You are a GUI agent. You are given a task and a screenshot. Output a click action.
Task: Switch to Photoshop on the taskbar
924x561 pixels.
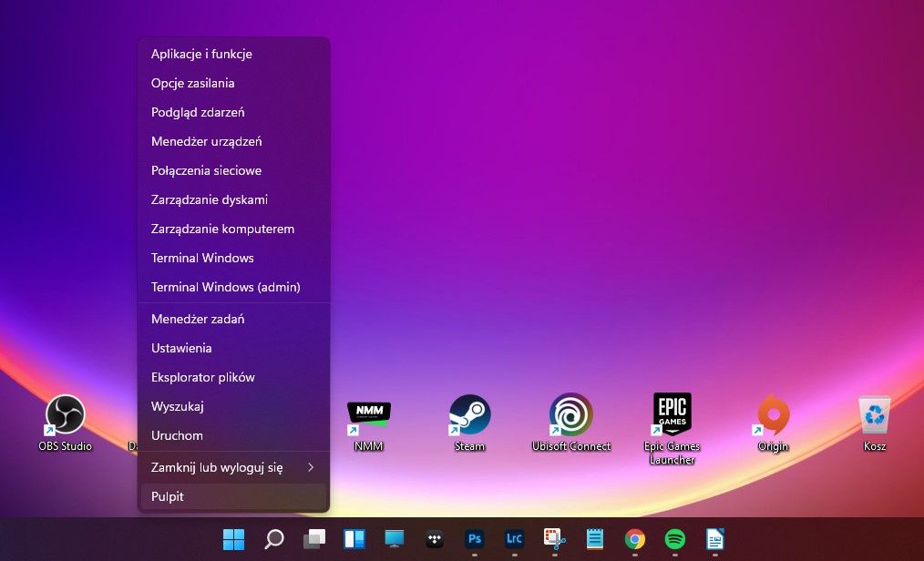click(475, 538)
